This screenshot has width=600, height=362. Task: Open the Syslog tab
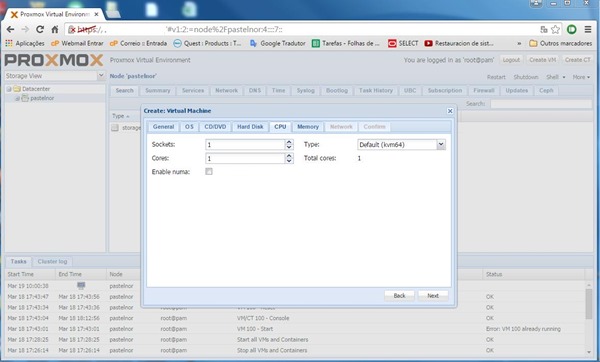point(305,91)
